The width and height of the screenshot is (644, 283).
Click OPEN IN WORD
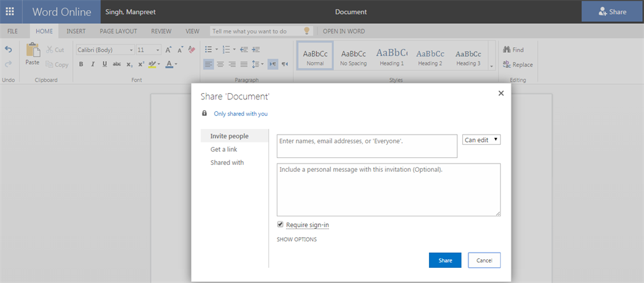click(x=344, y=31)
